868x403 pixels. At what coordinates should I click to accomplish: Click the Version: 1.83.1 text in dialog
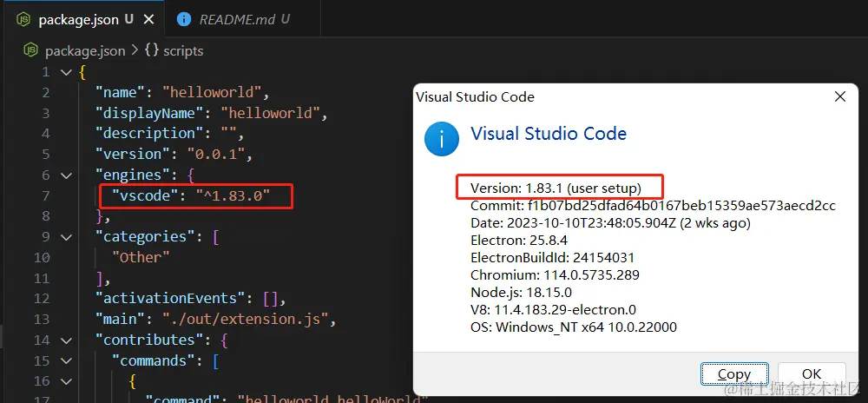(x=556, y=188)
